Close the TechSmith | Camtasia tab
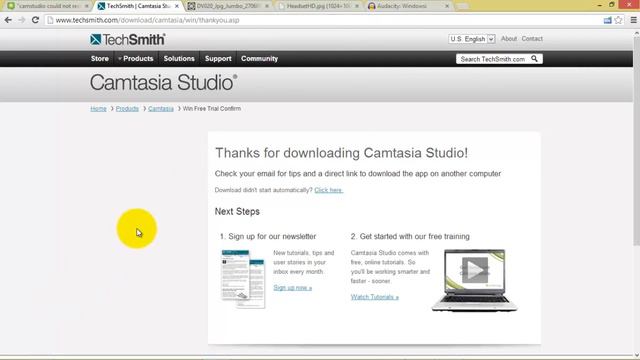Image resolution: width=640 pixels, height=360 pixels. pyautogui.click(x=176, y=6)
